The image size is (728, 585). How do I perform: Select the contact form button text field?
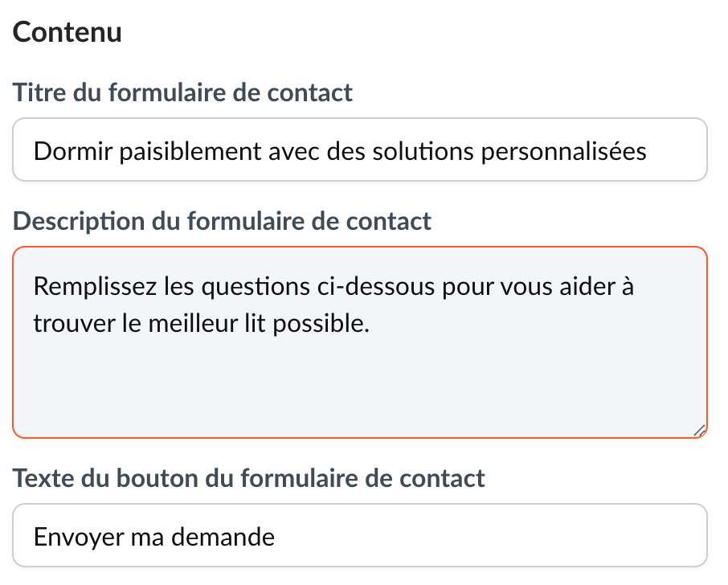click(x=359, y=536)
